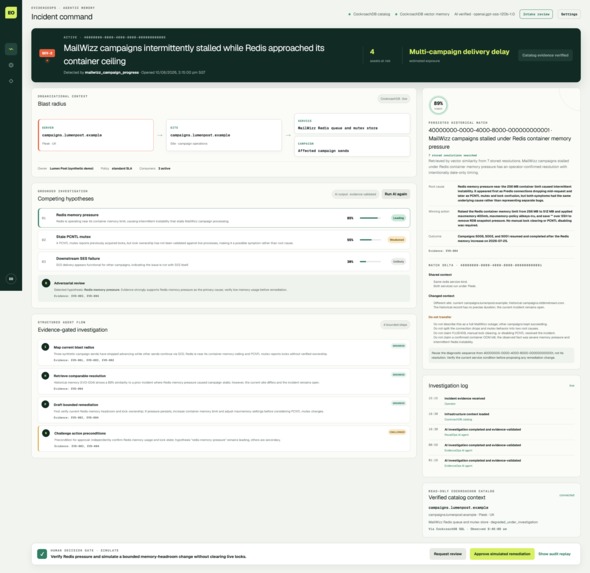Viewport: 590px width, 573px height.
Task: Click Run AI again button
Action: 395,194
